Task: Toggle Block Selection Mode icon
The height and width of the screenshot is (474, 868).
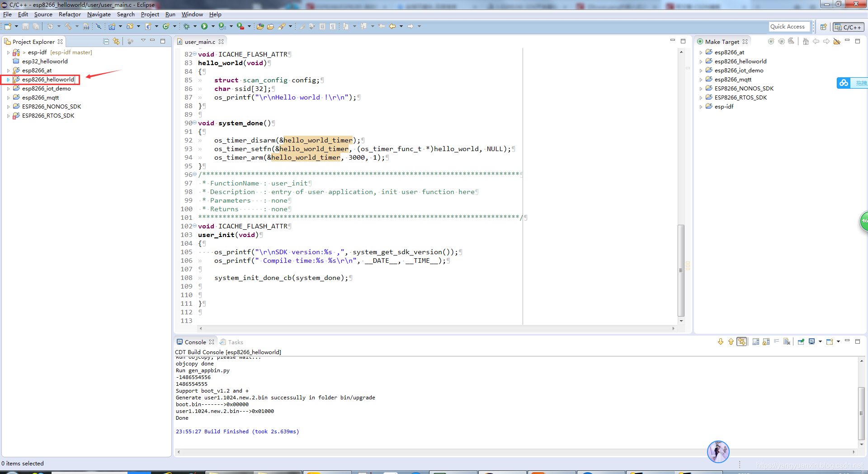Action: [322, 26]
